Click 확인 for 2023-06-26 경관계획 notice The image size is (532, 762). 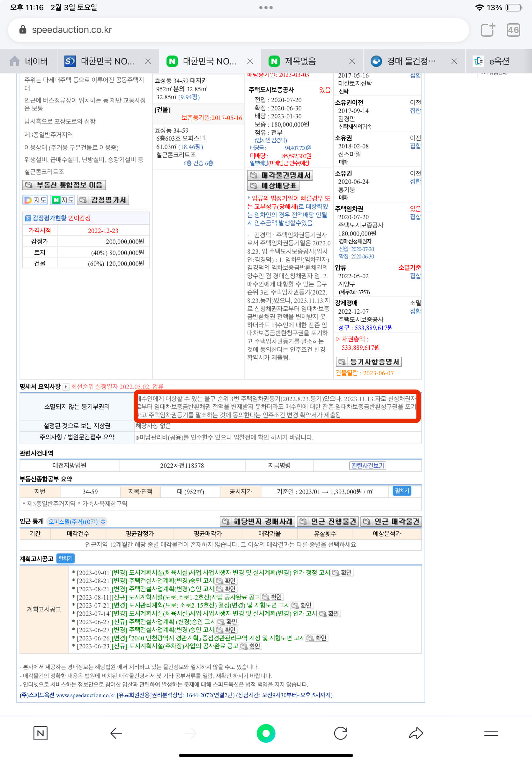click(317, 638)
